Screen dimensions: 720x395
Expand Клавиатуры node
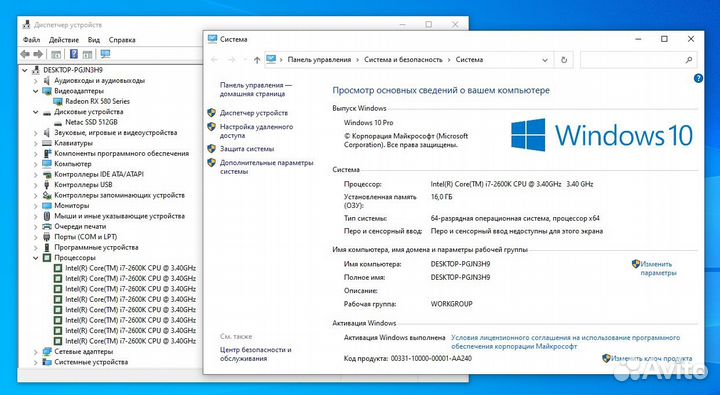[36, 143]
